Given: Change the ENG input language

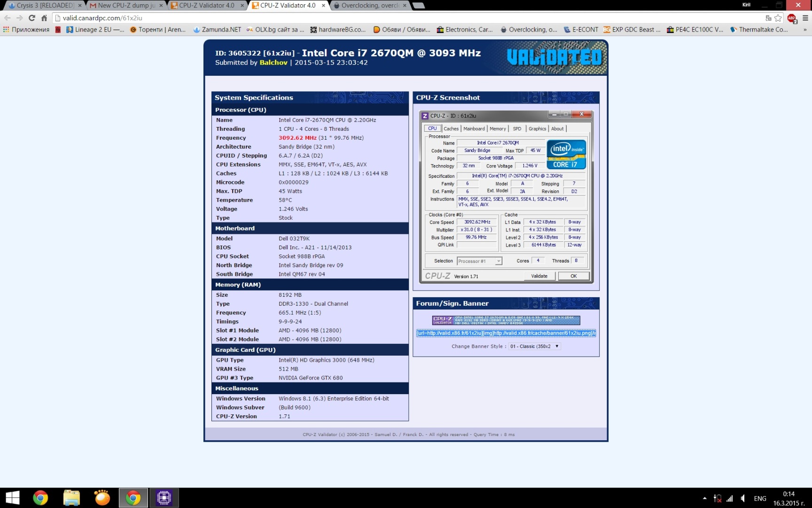Looking at the screenshot, I should click(760, 498).
